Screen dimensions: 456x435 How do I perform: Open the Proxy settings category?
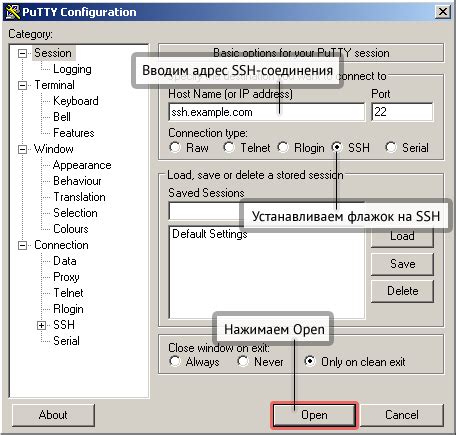click(x=66, y=277)
